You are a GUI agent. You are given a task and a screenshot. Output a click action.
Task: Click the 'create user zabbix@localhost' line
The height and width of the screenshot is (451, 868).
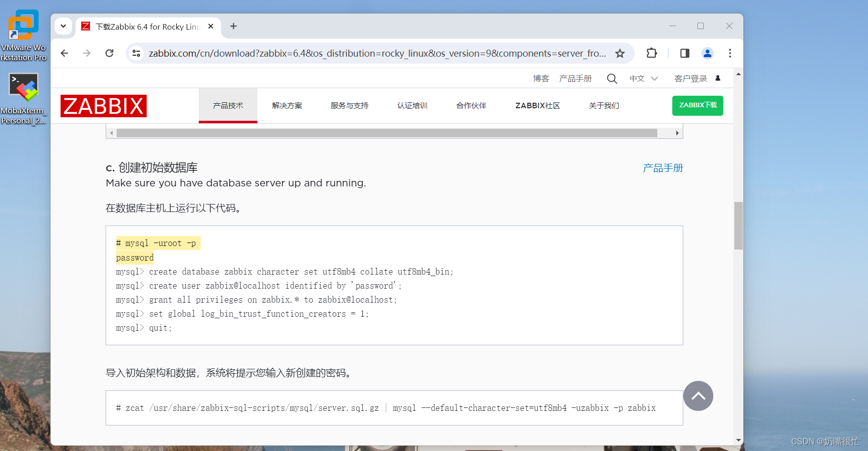point(259,286)
